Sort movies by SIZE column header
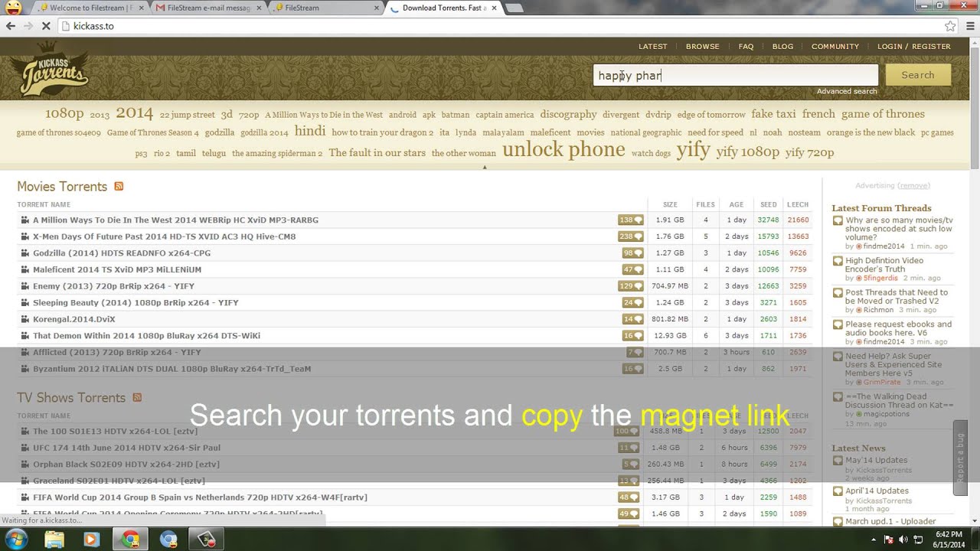 670,205
